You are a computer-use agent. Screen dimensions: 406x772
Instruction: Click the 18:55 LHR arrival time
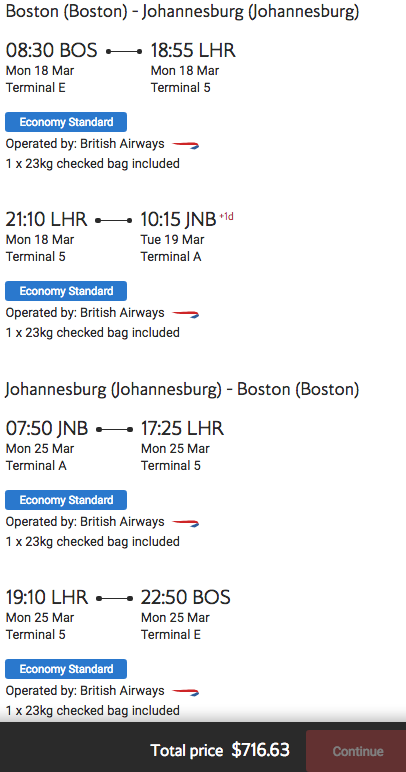click(193, 50)
